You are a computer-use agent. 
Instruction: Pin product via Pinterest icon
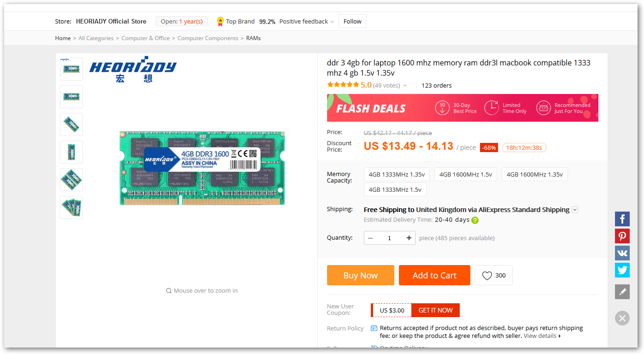tap(622, 236)
